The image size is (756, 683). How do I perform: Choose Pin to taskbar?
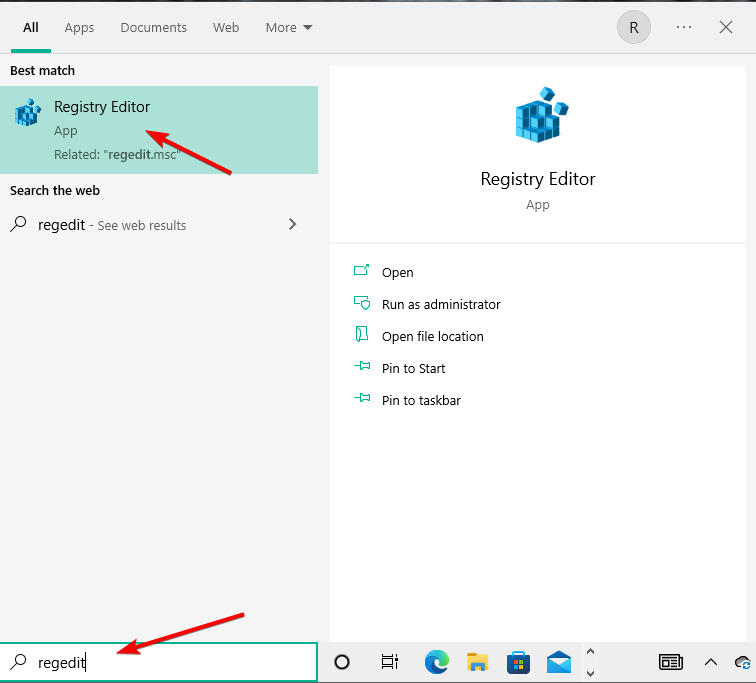(421, 400)
